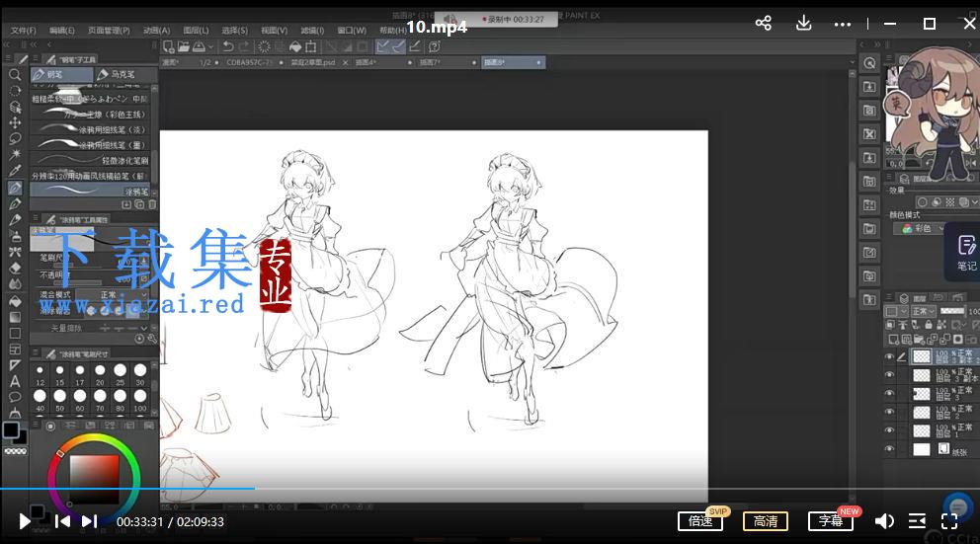Select the Eyedropper tool

[x=15, y=171]
